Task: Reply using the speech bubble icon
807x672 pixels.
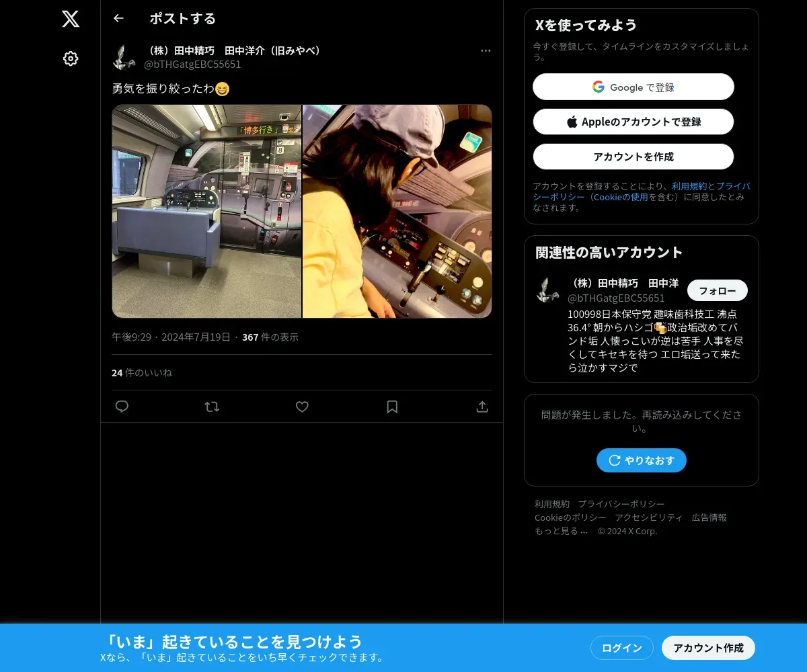Action: pos(122,407)
